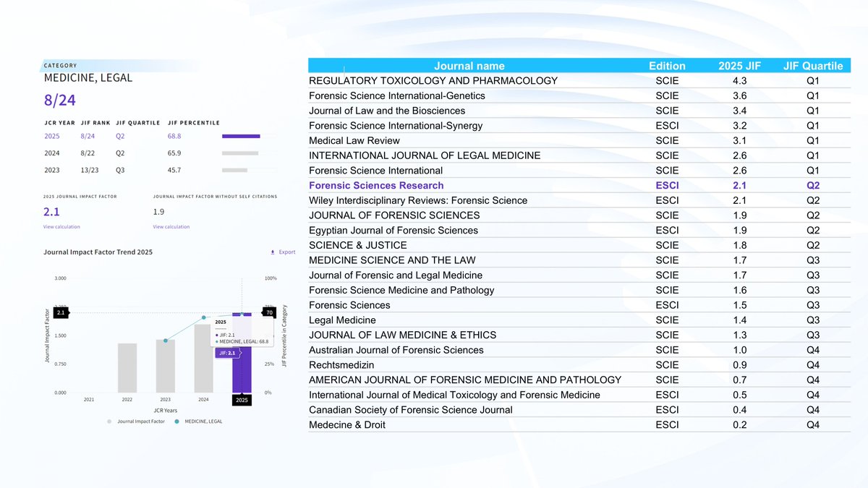The image size is (868, 488).
Task: Click the 2021 x-axis label
Action: click(89, 399)
